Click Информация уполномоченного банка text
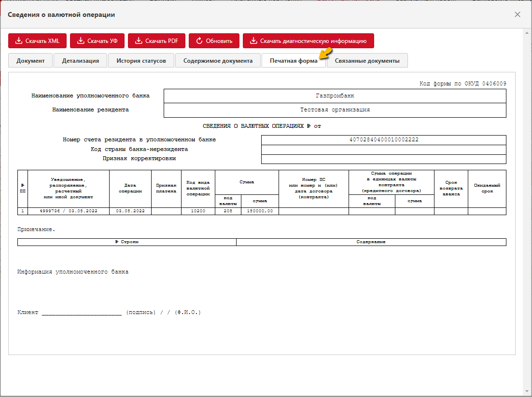Image resolution: width=532 pixels, height=397 pixels. [x=73, y=272]
